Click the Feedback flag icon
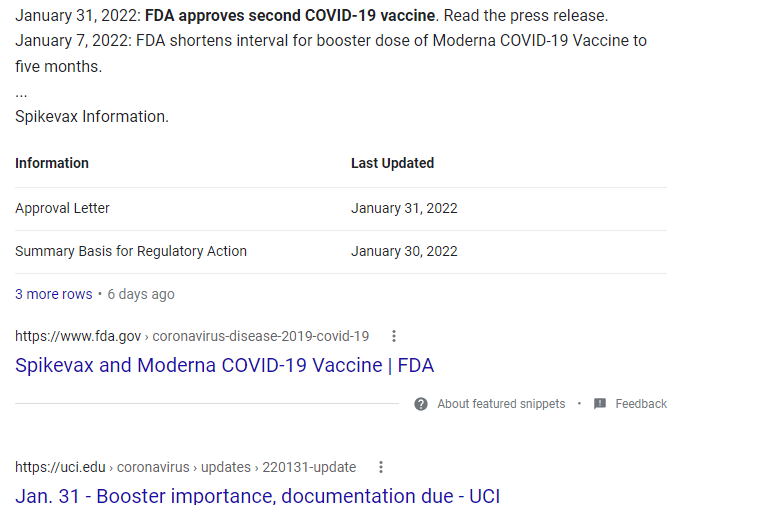This screenshot has height=505, width=763. point(600,404)
